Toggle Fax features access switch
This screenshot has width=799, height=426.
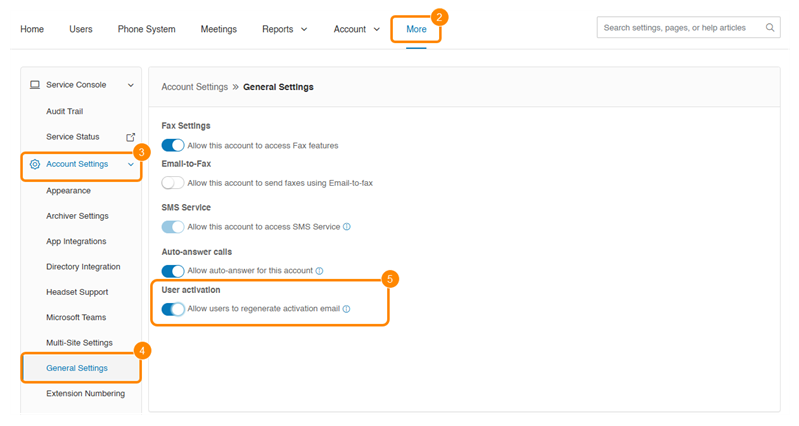coord(173,145)
